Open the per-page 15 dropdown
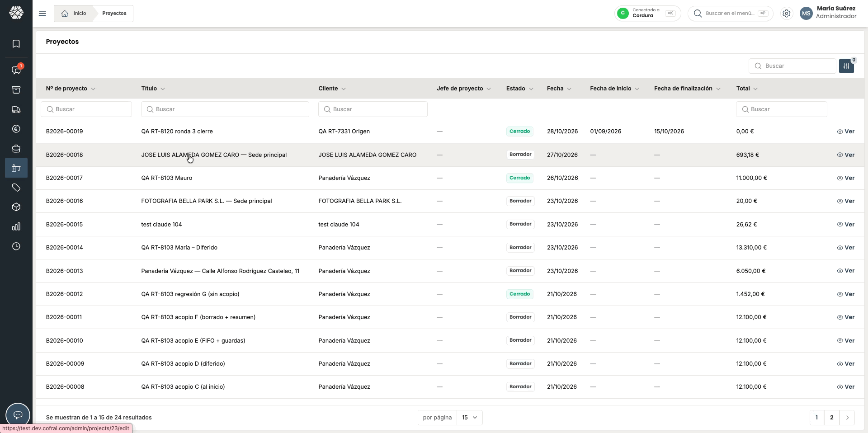868x433 pixels. [x=470, y=418]
